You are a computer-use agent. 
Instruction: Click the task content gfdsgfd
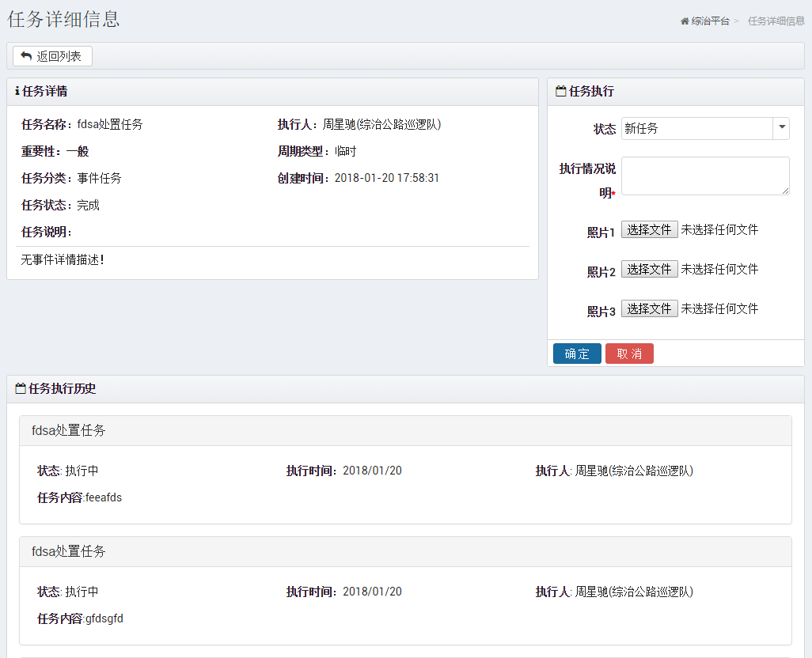click(x=104, y=618)
